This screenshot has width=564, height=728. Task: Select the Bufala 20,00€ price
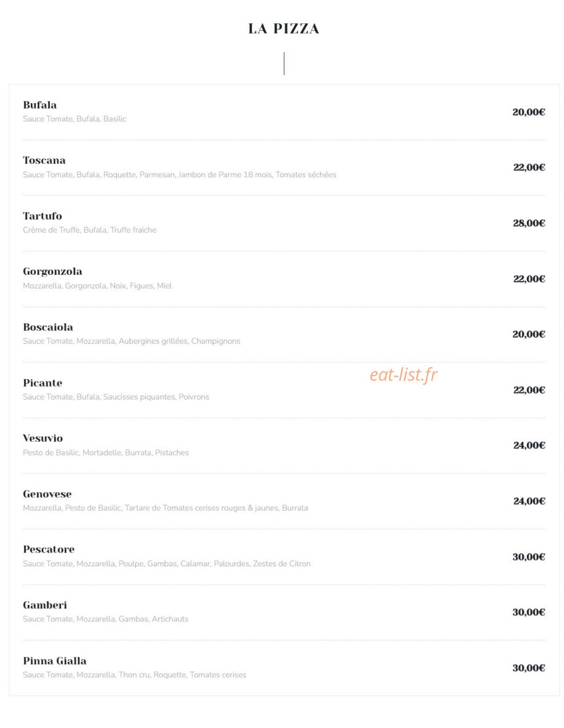(529, 112)
